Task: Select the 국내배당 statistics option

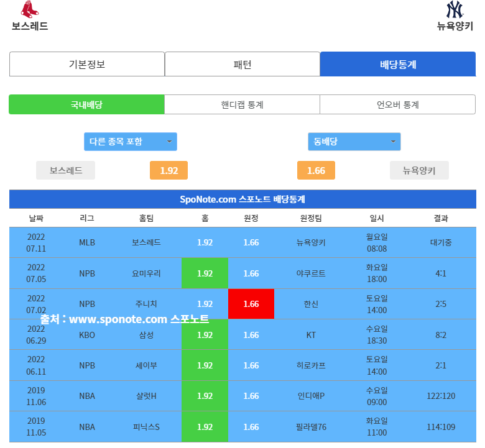Action: [x=86, y=104]
